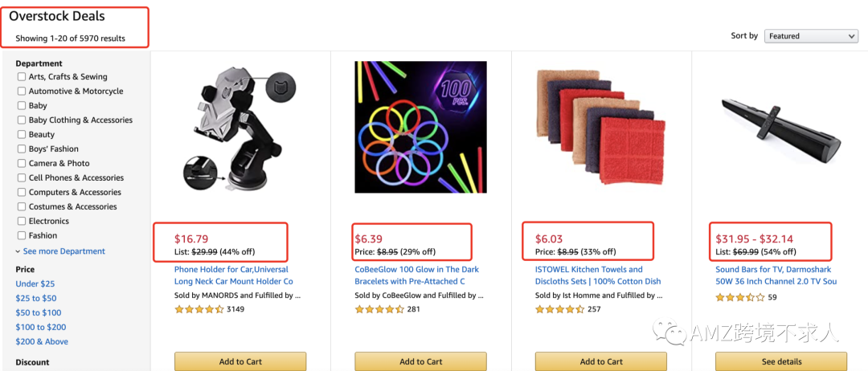Click the glow bracelets star rating

(x=379, y=309)
